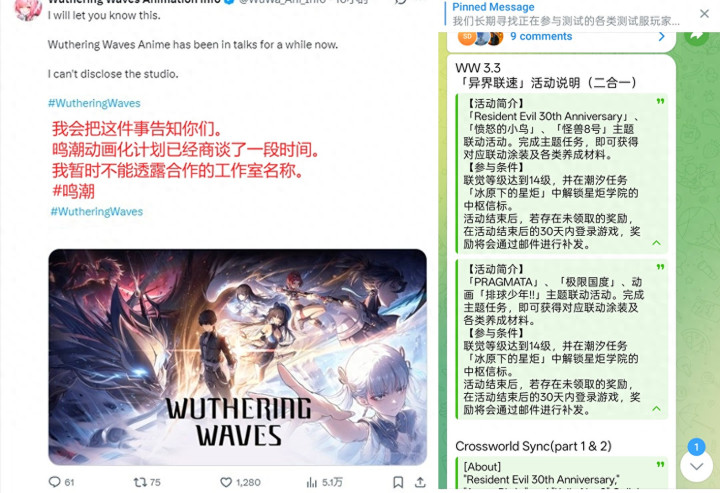This screenshot has width=720, height=493.
Task: Follow the #WutheringWaves hashtag below red text
Action: 96,212
